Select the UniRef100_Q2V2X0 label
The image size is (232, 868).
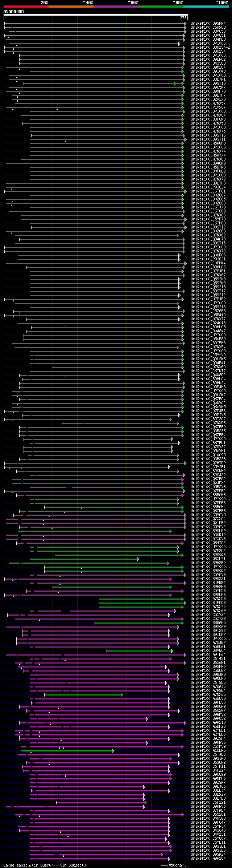tap(208, 100)
